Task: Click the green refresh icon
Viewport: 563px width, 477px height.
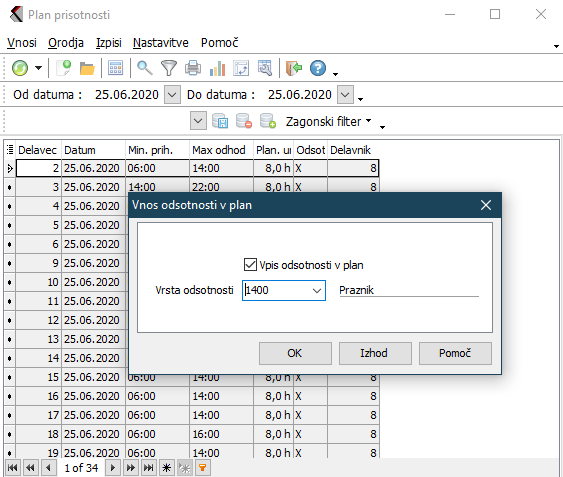Action: click(20, 68)
